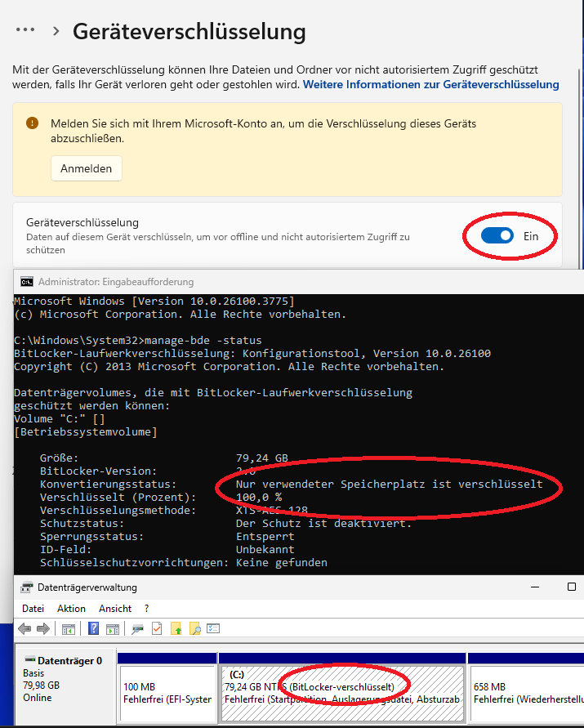The image size is (584, 728).
Task: Click the red checkmark document toolbar icon
Action: tap(157, 628)
